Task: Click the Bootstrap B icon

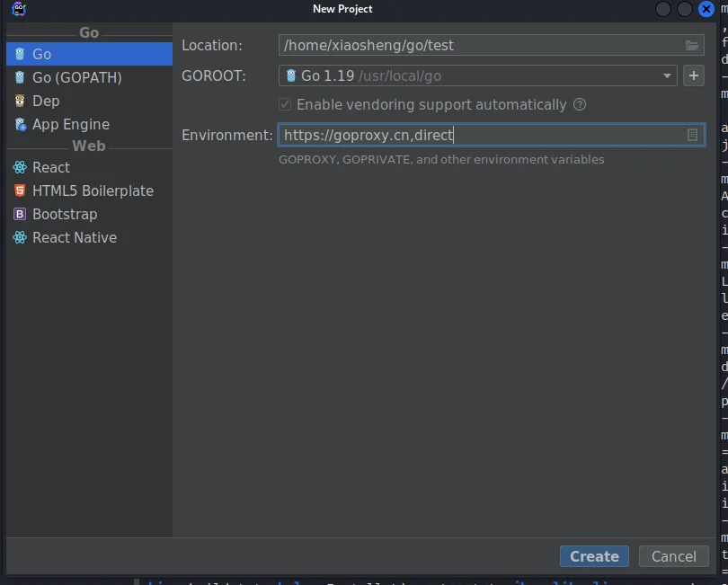Action: (x=20, y=214)
